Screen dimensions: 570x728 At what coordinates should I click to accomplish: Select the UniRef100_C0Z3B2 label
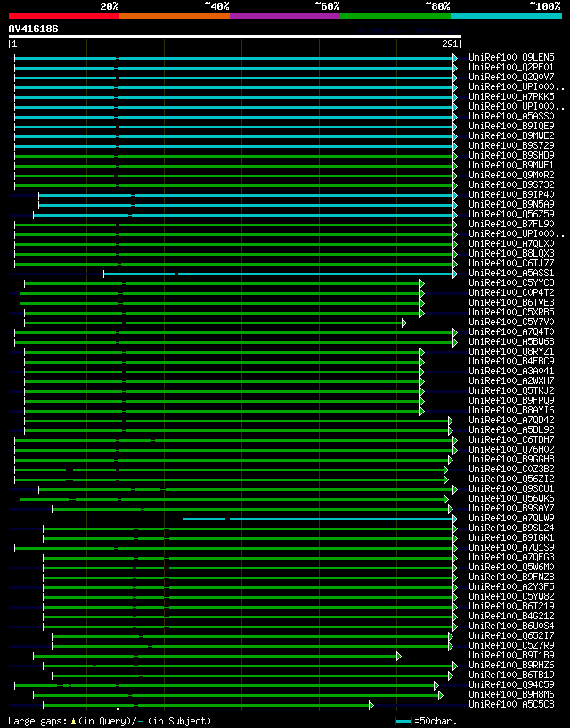[x=511, y=469]
